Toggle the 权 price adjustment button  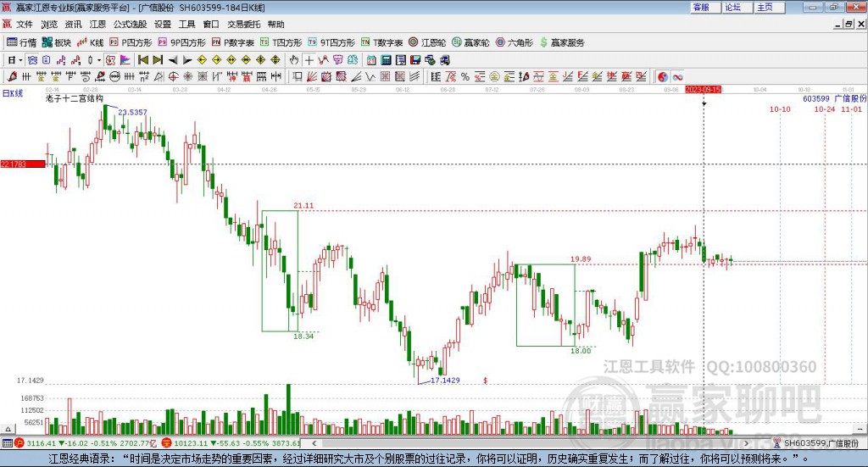coord(110,60)
